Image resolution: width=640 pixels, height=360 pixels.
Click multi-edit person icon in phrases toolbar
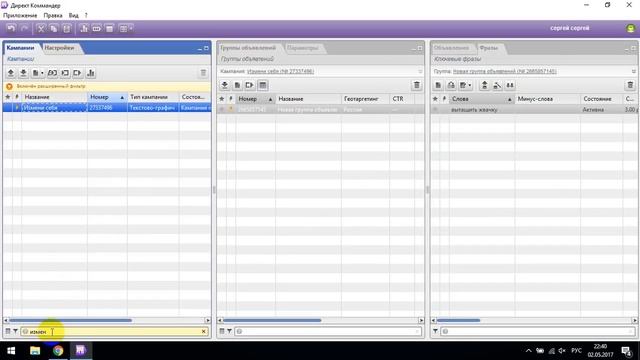(x=497, y=85)
